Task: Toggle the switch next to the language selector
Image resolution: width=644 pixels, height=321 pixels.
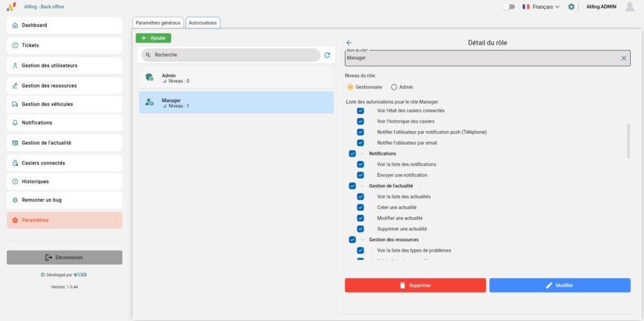Action: pyautogui.click(x=509, y=7)
